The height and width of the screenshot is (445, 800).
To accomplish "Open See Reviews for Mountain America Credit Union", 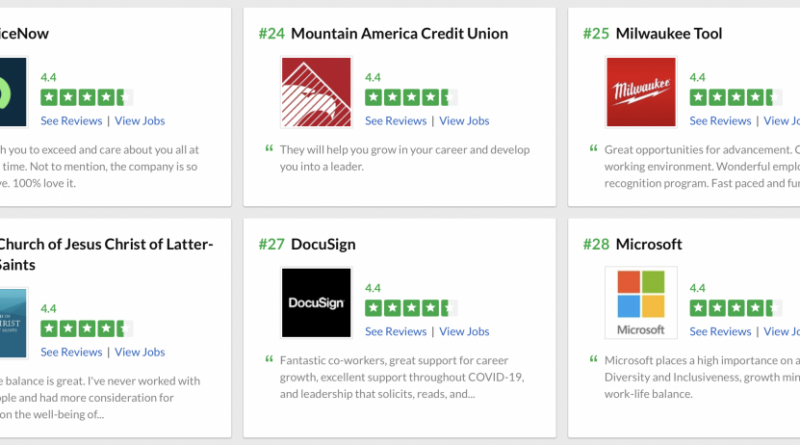I will [x=396, y=121].
